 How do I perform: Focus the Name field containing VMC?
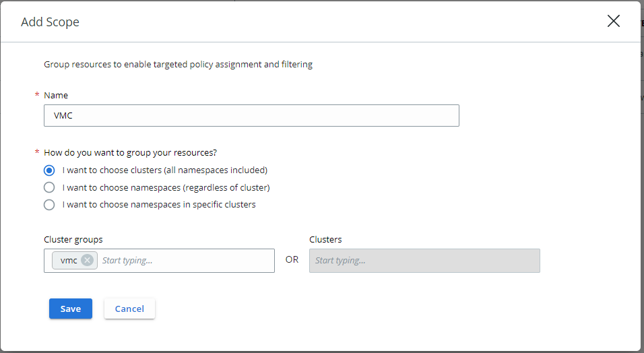pyautogui.click(x=251, y=115)
